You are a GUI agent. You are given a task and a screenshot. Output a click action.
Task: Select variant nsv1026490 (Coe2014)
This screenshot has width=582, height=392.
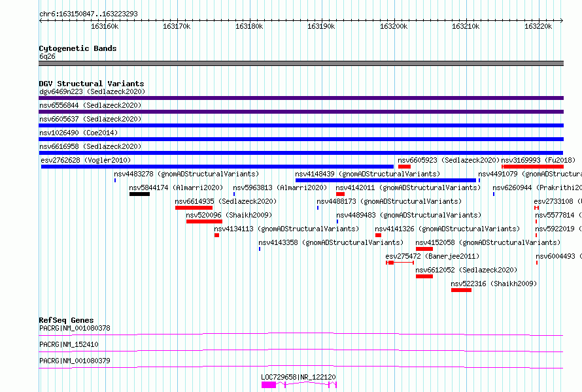click(x=301, y=139)
